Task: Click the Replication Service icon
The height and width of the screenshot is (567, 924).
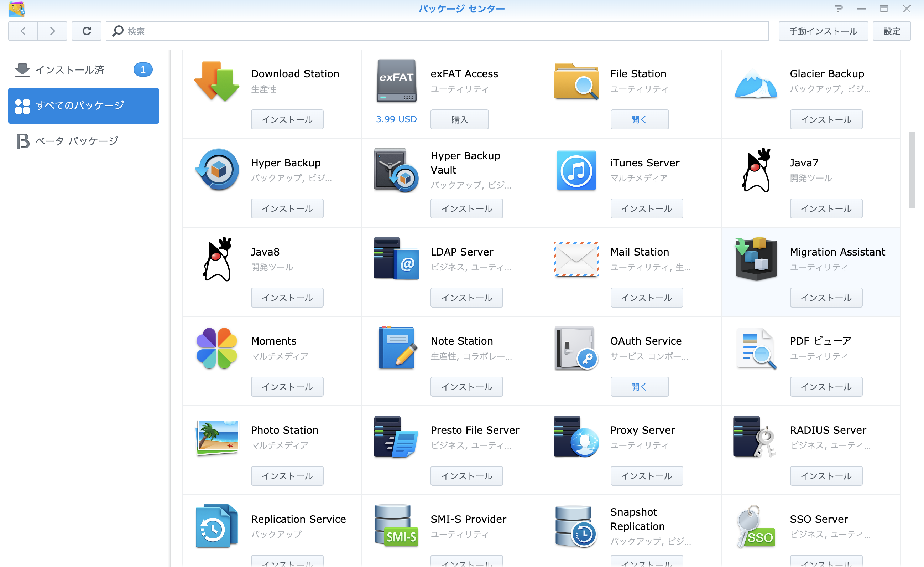Action: click(x=217, y=526)
